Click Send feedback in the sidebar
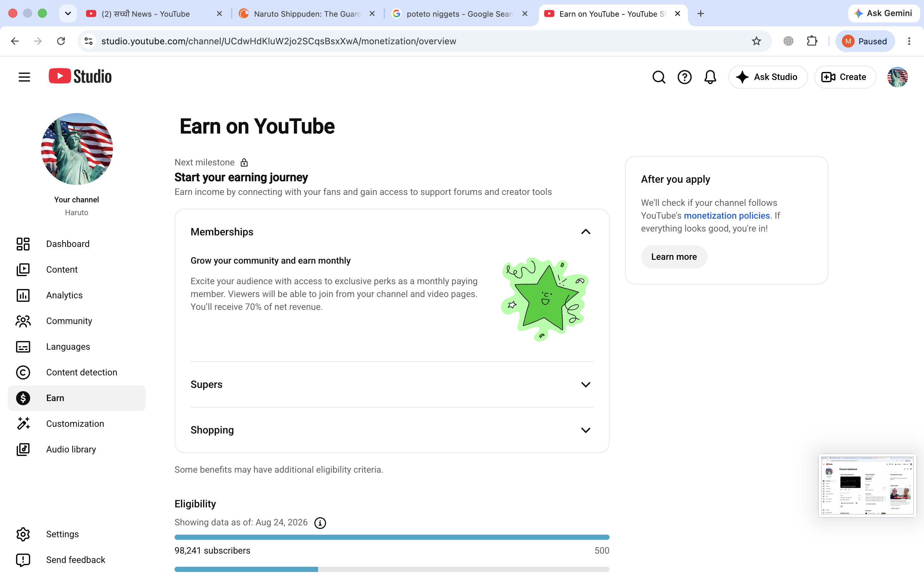Screen dimensions: 924x578 76,560
